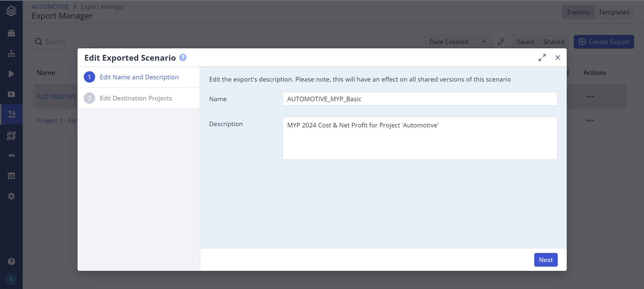Open the Date Created sort dropdown
Screen dimensions: 644x289
[x=458, y=42]
